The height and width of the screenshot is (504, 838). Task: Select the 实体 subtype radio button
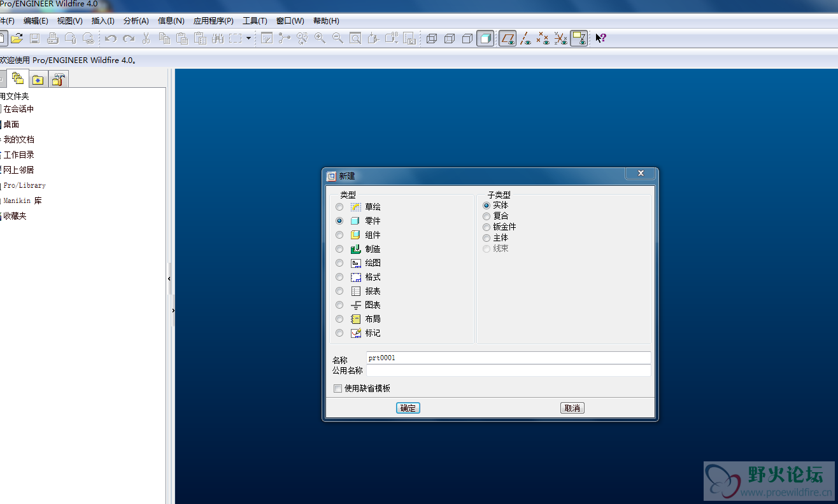tap(486, 206)
